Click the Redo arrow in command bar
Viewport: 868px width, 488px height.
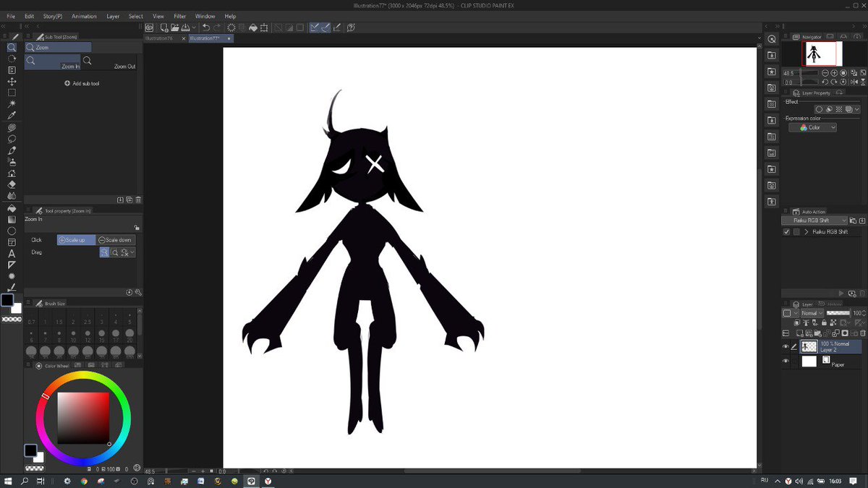[217, 27]
